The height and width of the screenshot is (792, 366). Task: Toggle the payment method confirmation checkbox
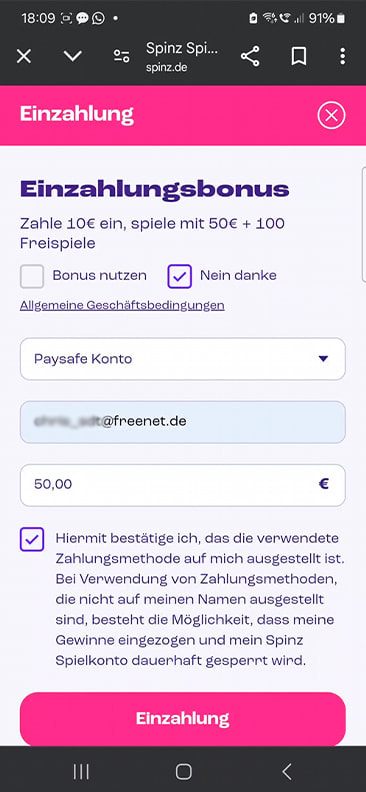pyautogui.click(x=32, y=539)
